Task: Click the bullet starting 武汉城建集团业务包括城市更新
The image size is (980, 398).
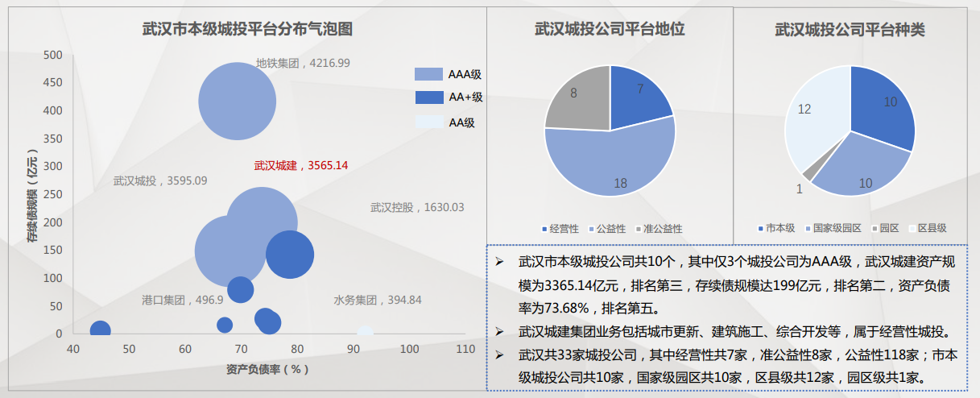Action: click(725, 330)
